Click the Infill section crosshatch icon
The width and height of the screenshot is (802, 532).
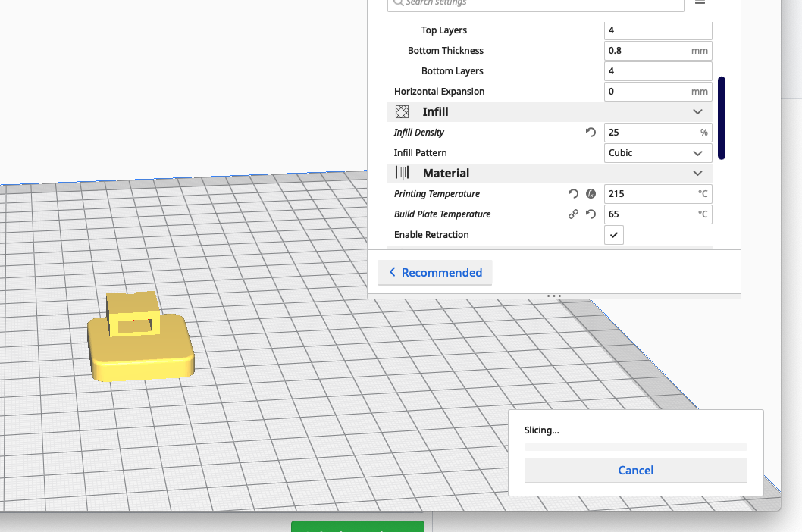[x=402, y=111]
